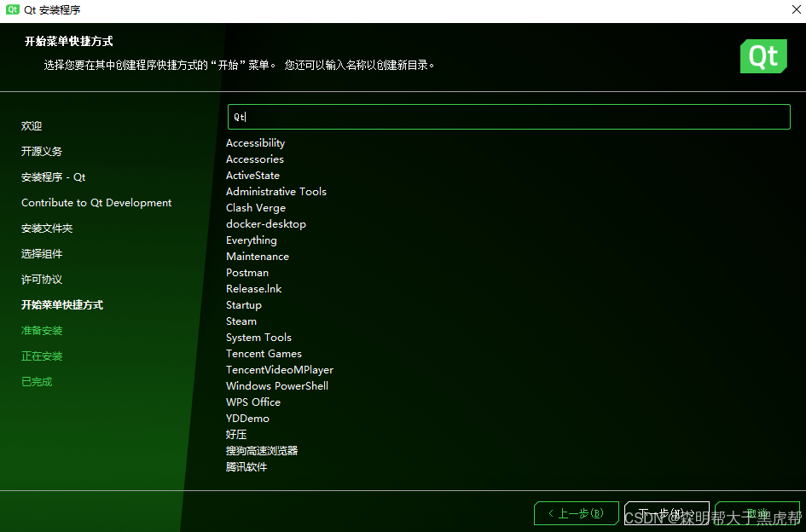
Task: Select TencentVideoMPlayer entry
Action: [280, 369]
